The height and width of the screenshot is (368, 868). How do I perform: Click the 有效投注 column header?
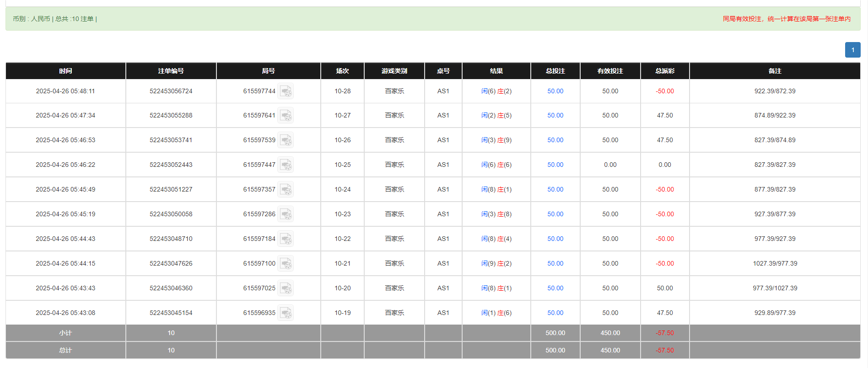[x=610, y=71]
